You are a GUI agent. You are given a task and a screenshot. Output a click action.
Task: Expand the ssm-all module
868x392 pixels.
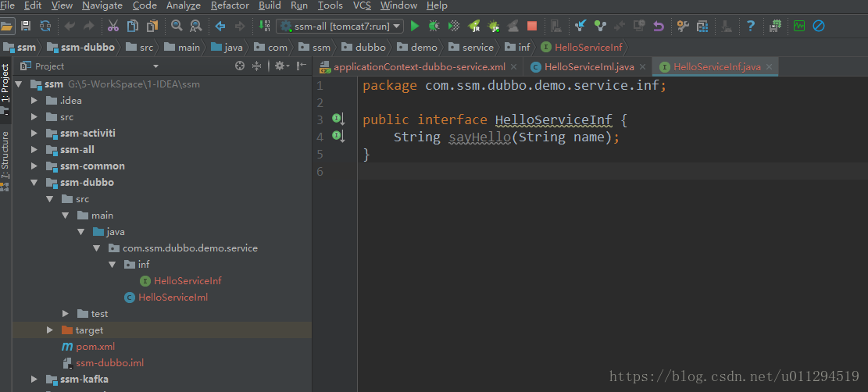34,149
